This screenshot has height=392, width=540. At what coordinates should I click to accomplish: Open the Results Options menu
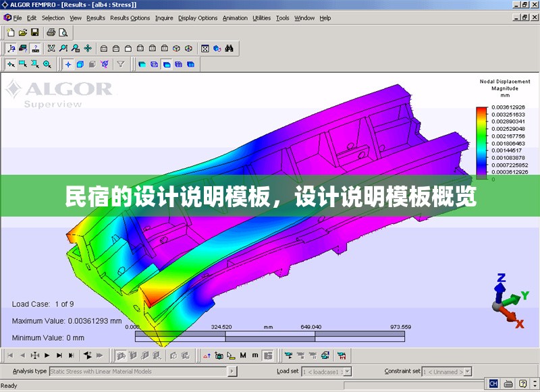coord(130,18)
